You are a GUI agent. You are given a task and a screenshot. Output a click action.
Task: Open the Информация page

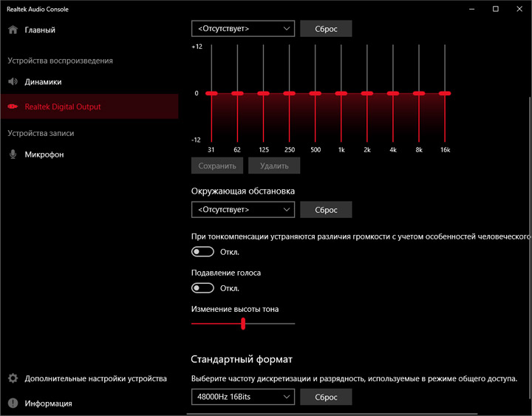(x=89, y=403)
